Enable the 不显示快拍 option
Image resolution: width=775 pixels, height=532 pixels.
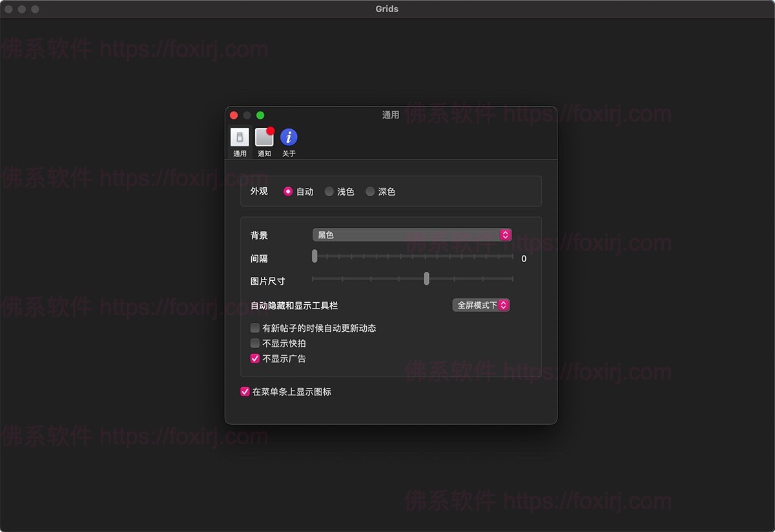click(x=254, y=343)
